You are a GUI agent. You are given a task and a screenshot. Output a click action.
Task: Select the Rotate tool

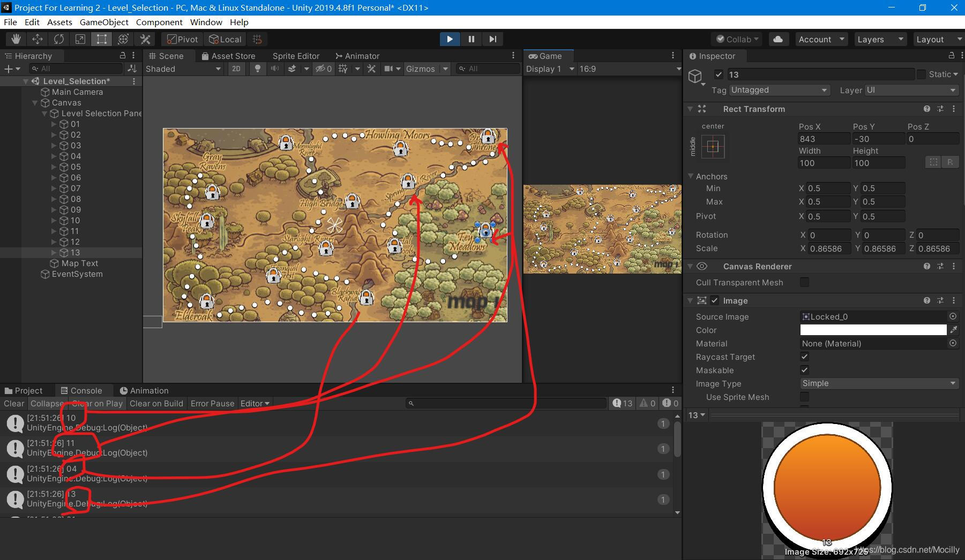pos(59,39)
